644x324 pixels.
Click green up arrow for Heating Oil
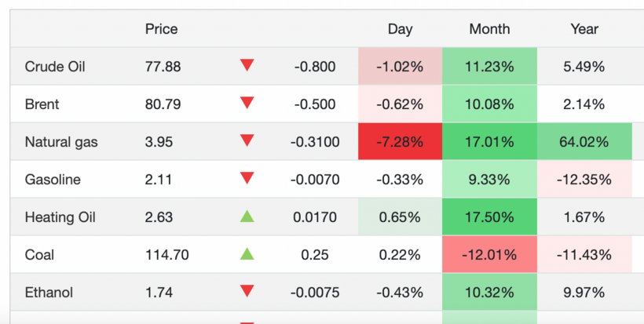(247, 216)
